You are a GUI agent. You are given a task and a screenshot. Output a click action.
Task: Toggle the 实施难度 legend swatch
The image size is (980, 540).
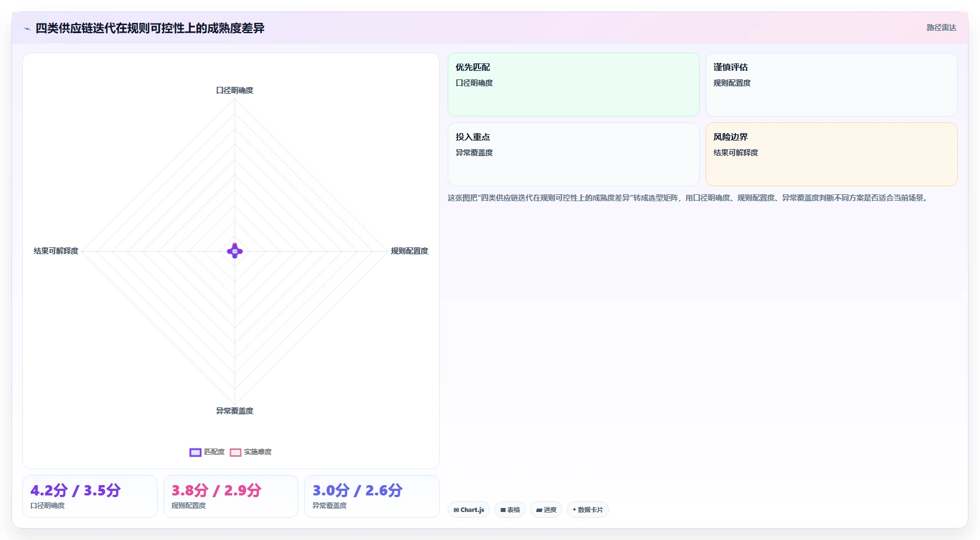click(236, 452)
